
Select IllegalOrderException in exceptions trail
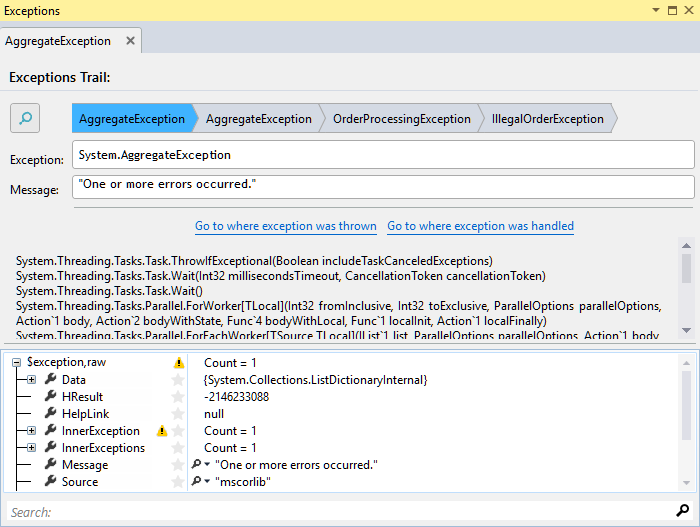(547, 119)
